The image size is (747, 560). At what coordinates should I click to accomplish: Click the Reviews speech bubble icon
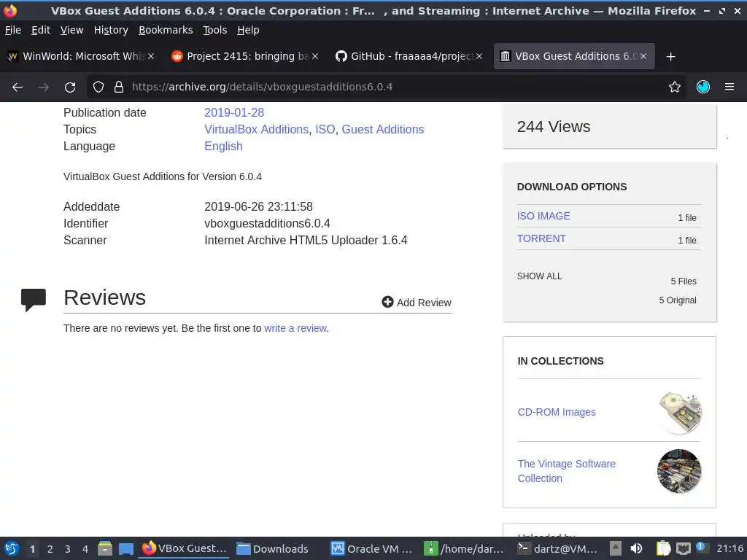[x=34, y=300]
